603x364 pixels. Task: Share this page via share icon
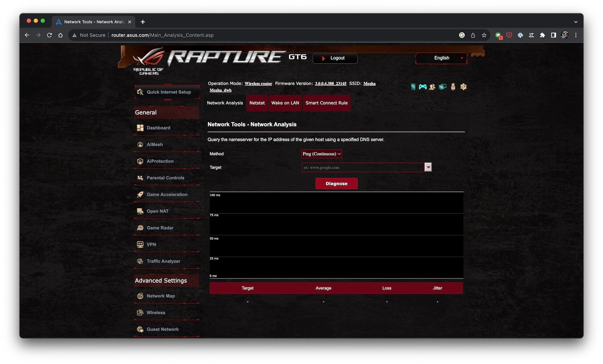point(473,35)
